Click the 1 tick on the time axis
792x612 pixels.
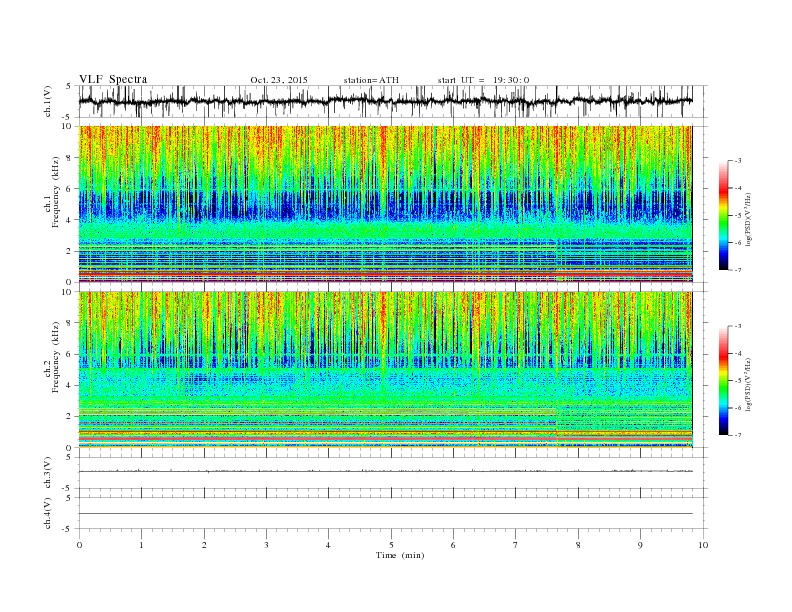coord(141,545)
